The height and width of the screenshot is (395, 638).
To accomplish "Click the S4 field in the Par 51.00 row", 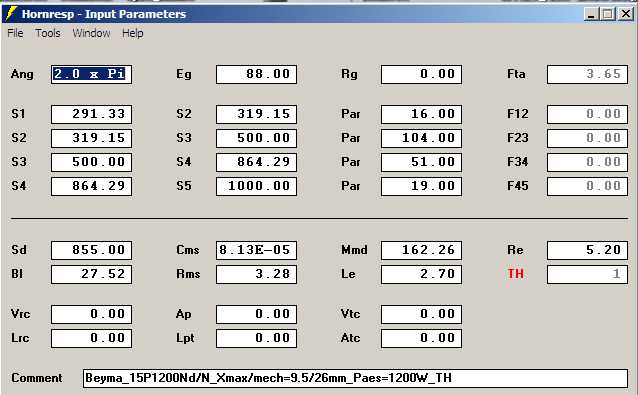I will [256, 162].
